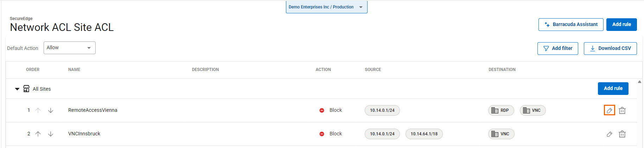Move VNCInnsbruck rule up

click(x=38, y=134)
